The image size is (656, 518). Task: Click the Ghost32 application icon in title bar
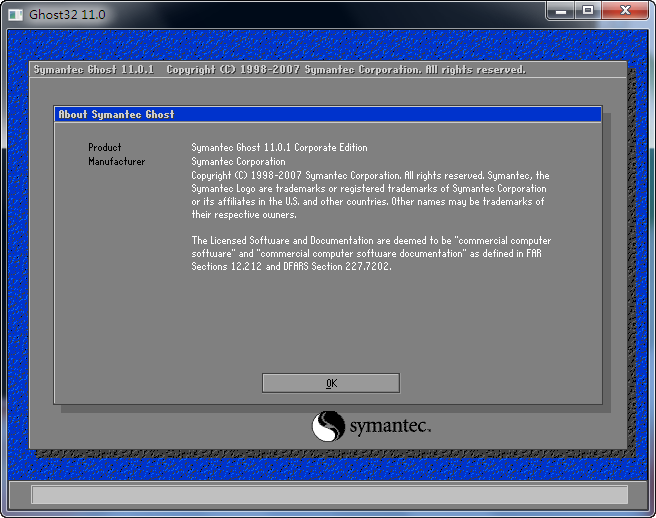point(15,14)
